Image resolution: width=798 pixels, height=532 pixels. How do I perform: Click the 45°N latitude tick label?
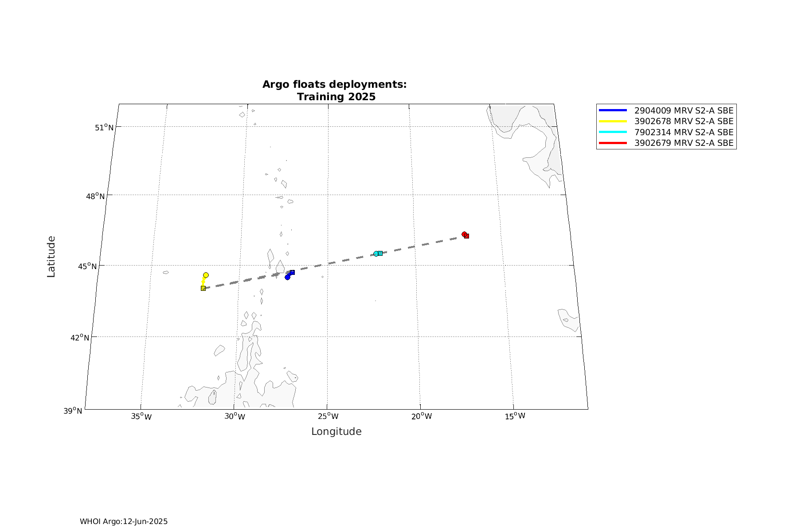click(88, 266)
